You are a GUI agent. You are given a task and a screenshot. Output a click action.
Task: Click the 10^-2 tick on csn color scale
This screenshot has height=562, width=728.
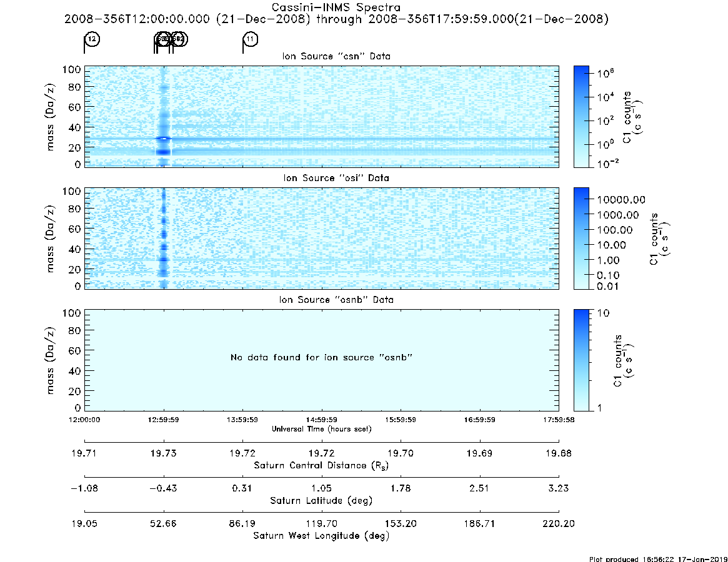tap(608, 164)
